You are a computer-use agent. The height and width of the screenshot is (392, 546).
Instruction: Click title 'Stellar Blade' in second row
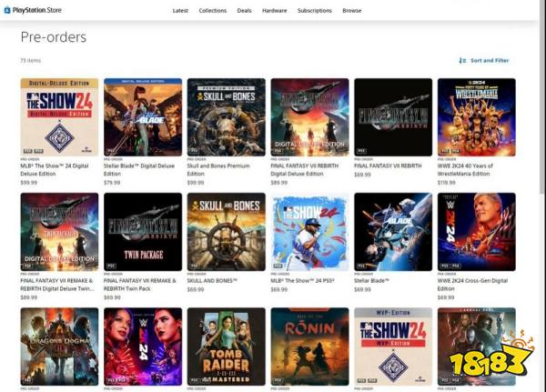pos(371,281)
